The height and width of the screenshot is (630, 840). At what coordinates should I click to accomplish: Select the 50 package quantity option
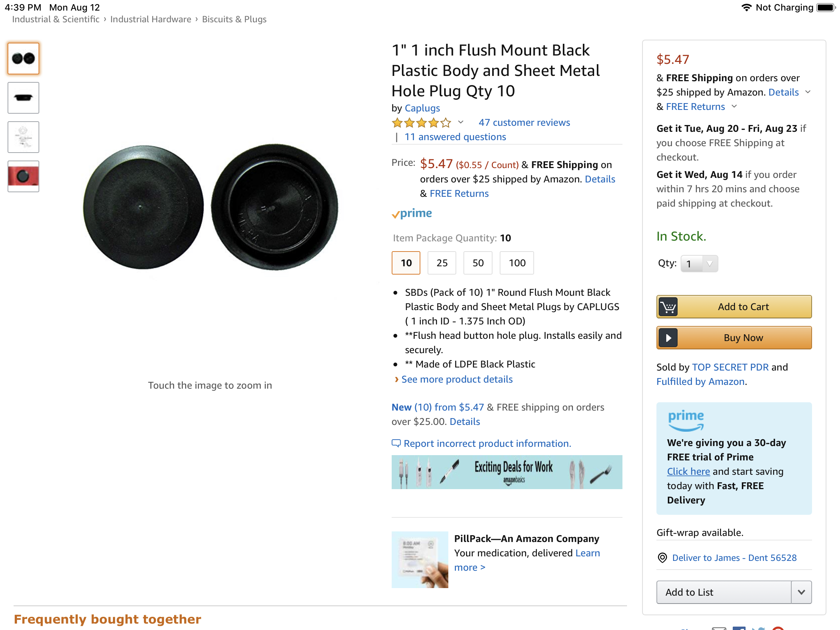[478, 263]
